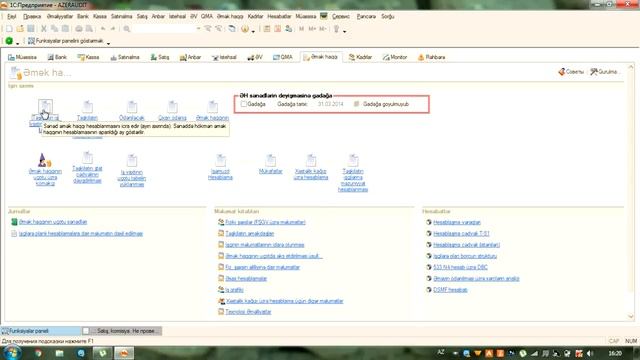Image resolution: width=640 pixels, height=360 pixels.
Task: Click the M+ memory toolbar button
Action: pos(312,29)
